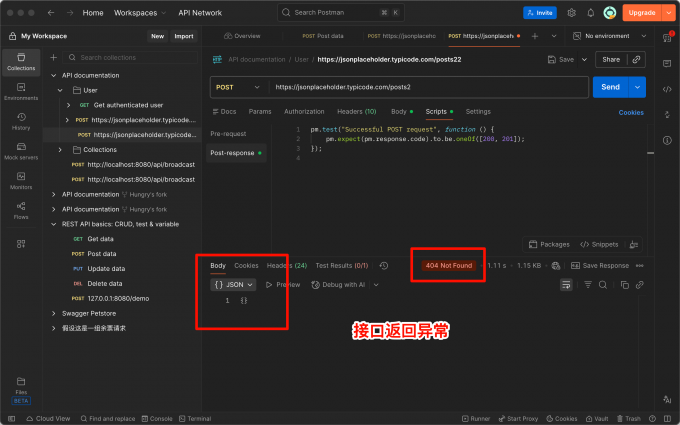Viewport: 680px width, 425px height.
Task: Open the notifications bell
Action: point(591,13)
